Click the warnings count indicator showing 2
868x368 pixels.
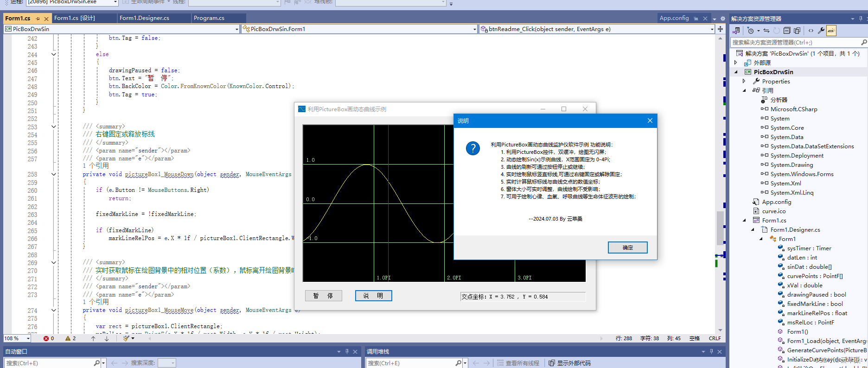click(70, 338)
